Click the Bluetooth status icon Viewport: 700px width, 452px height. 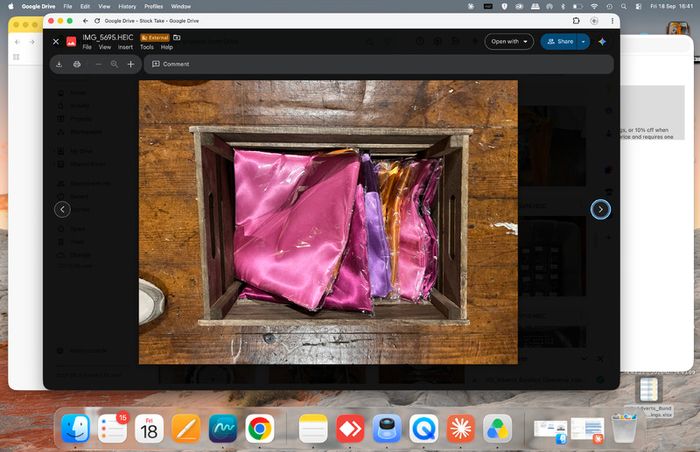(x=562, y=6)
